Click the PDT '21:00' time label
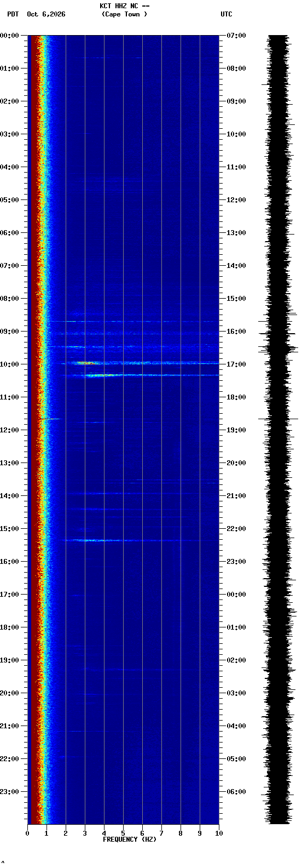The height and width of the screenshot is (868, 302). [x=10, y=726]
